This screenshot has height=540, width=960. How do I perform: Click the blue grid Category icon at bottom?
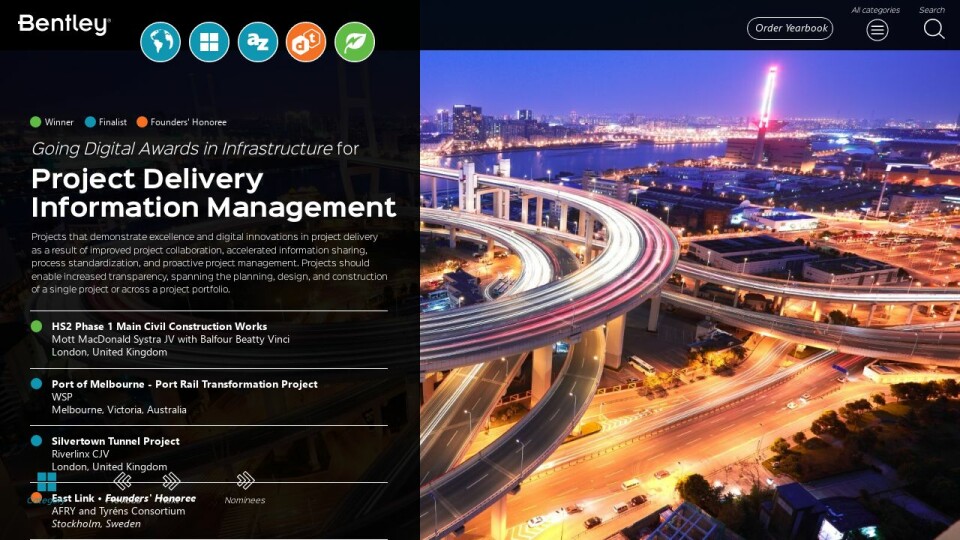pos(47,482)
